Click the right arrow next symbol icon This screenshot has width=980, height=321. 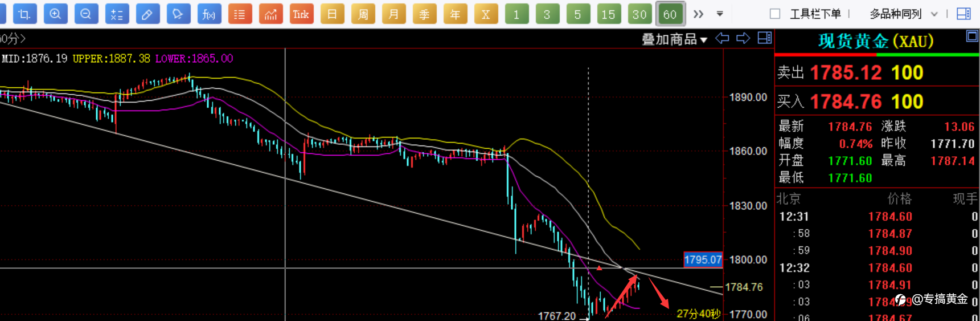coord(743,38)
